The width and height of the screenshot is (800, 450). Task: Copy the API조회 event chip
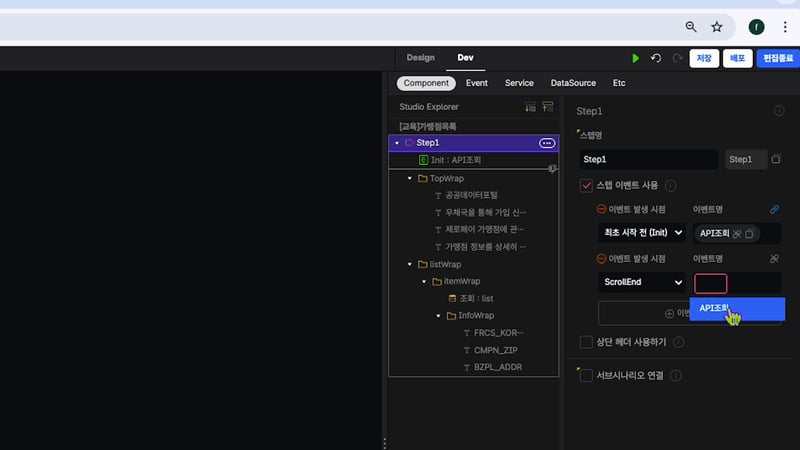[x=749, y=234]
